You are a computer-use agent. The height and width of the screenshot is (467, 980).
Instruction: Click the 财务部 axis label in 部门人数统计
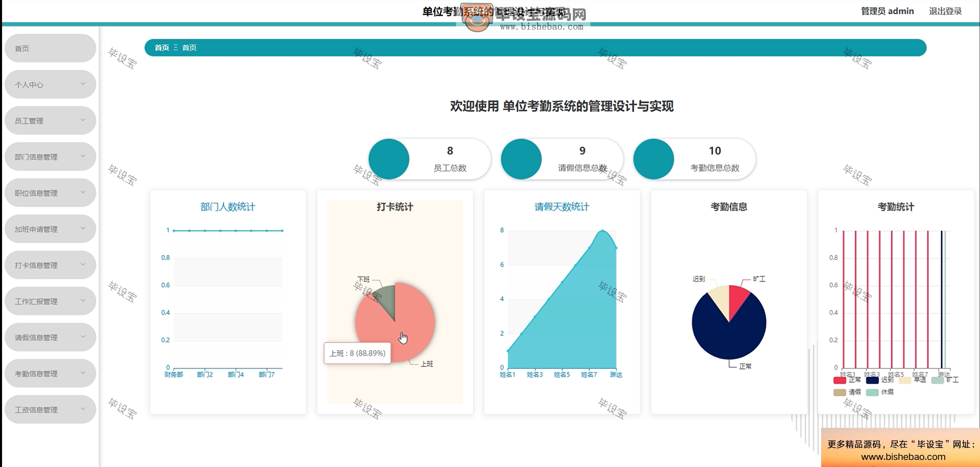174,375
